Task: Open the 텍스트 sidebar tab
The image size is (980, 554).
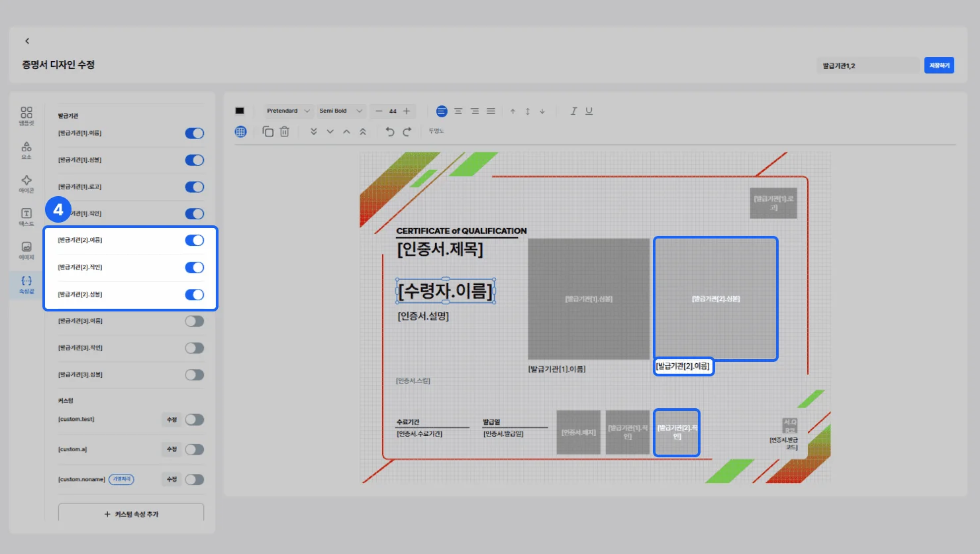Action: point(26,217)
